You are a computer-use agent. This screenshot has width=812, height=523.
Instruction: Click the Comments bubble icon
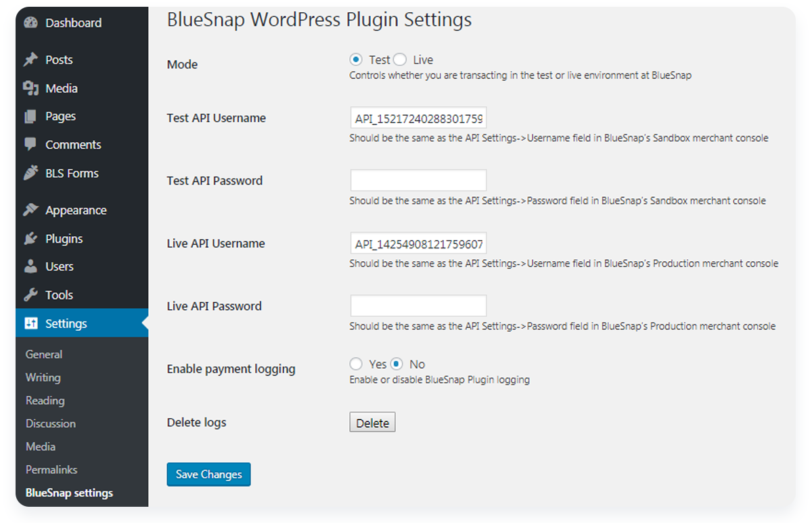point(30,144)
